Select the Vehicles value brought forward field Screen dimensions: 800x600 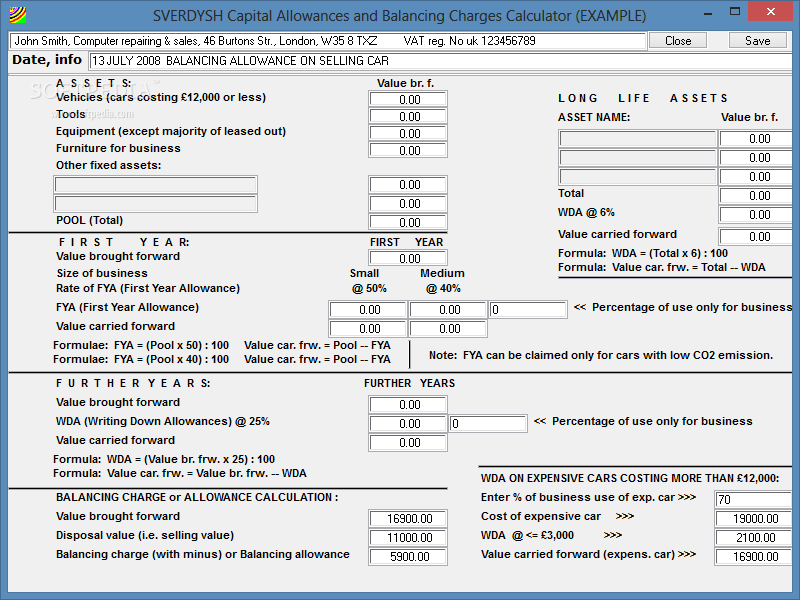point(408,99)
